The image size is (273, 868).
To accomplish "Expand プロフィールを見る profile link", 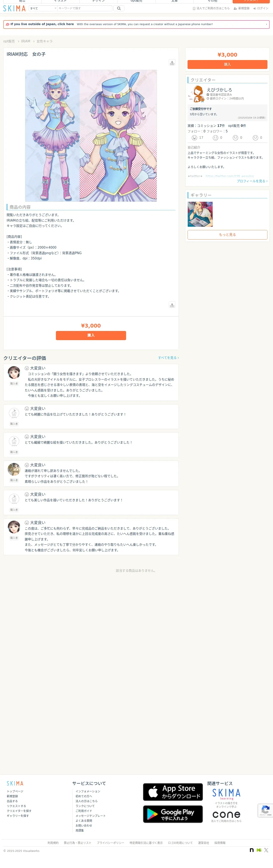I will click(x=252, y=181).
